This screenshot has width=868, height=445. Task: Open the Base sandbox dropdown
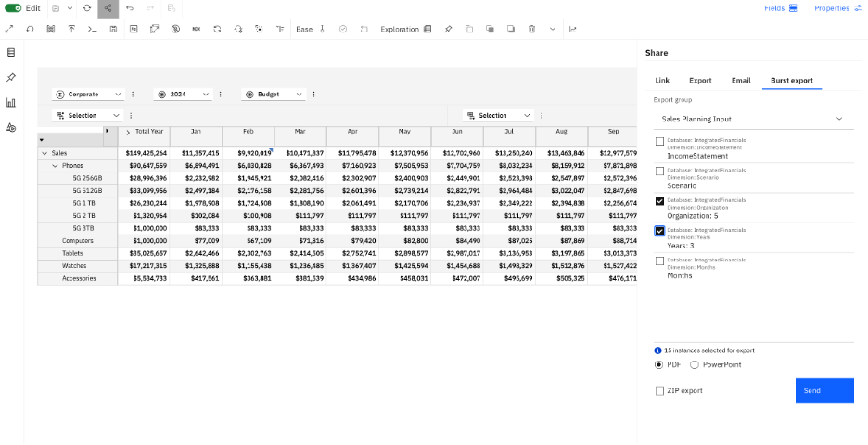310,30
